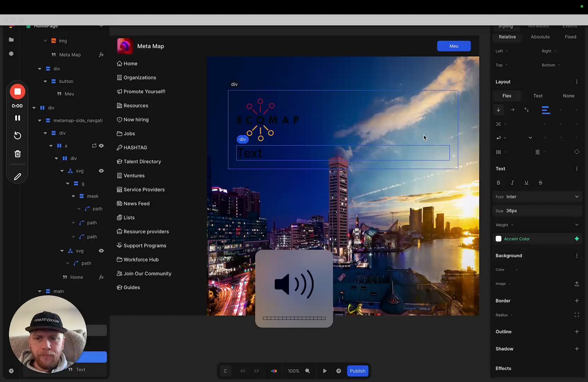Click the preview play icon in bottom toolbar

[325, 371]
